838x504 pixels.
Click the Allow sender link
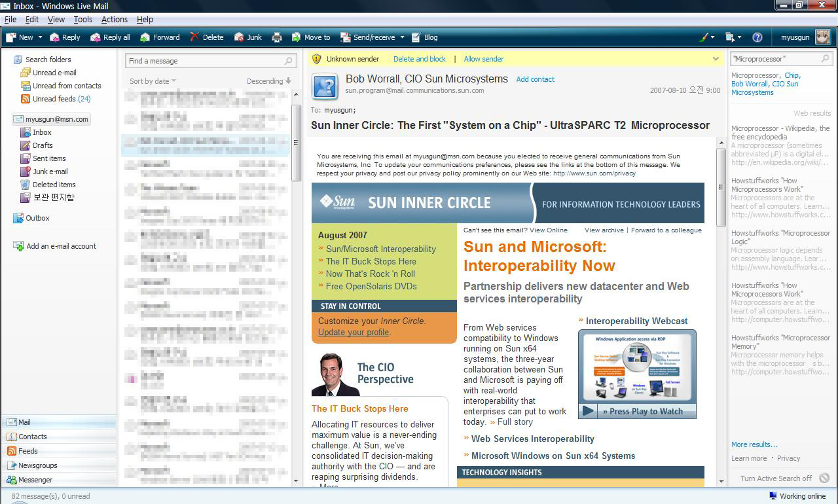click(484, 59)
